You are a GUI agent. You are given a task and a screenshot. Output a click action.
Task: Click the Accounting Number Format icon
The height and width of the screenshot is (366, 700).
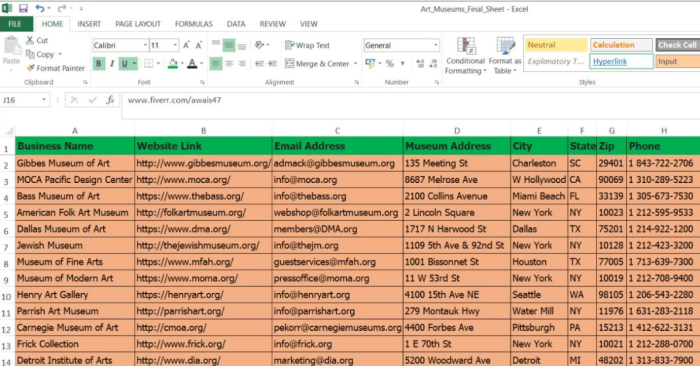click(x=370, y=63)
